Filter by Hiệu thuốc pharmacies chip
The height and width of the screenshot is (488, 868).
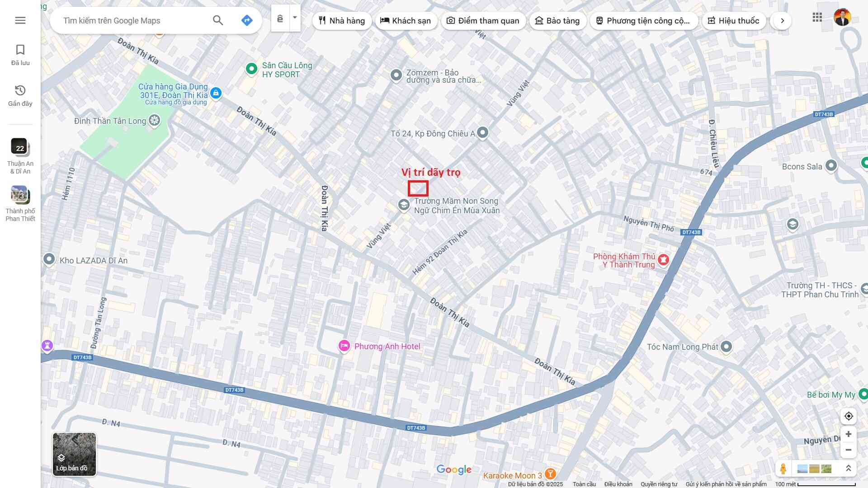(733, 21)
